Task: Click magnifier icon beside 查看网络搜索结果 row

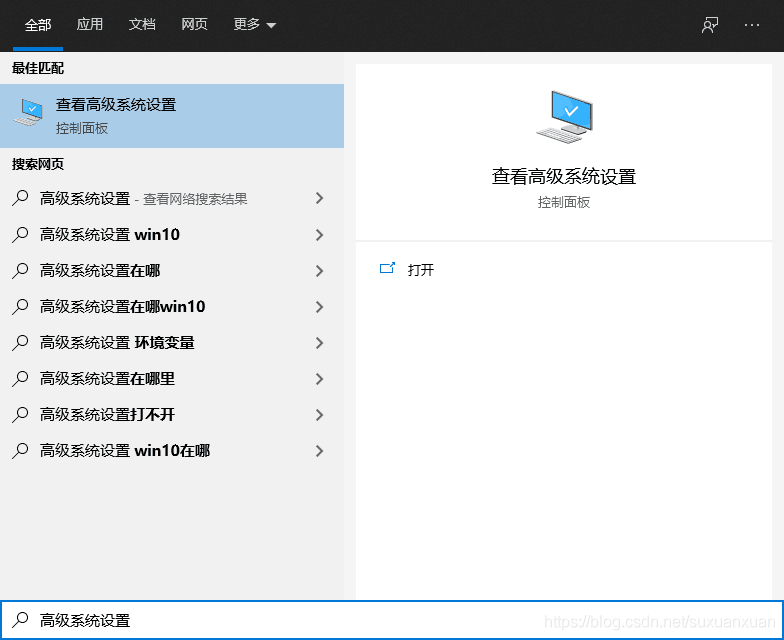Action: (x=20, y=198)
